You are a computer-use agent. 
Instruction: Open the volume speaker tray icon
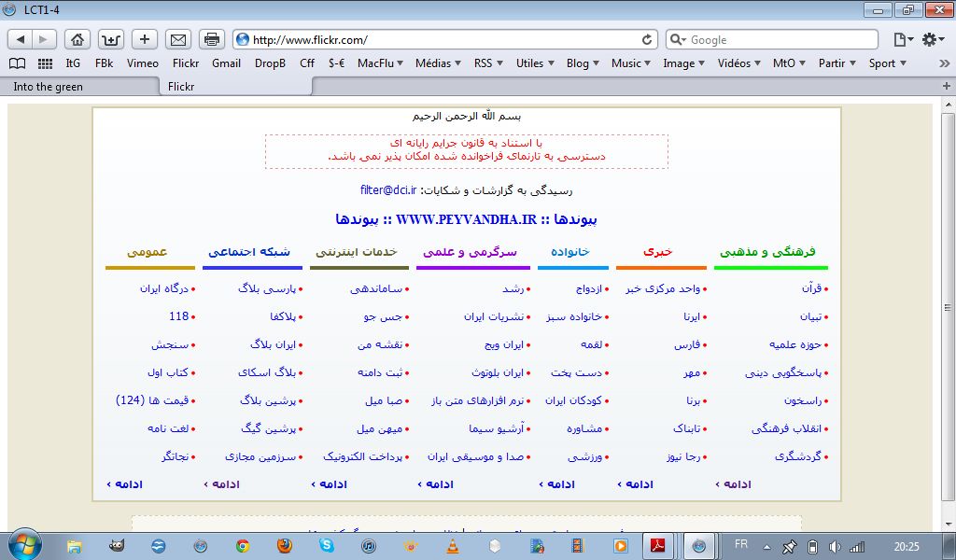click(835, 547)
